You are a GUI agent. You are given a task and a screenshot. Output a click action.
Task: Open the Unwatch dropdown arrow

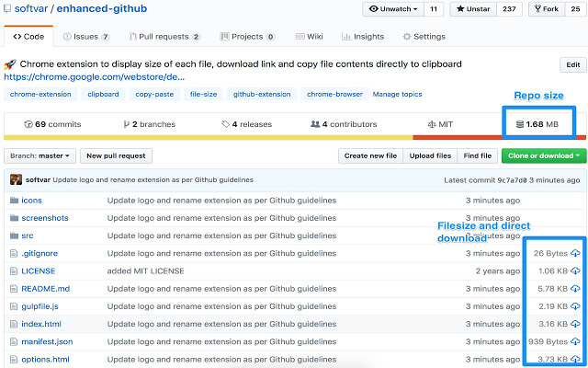[415, 9]
